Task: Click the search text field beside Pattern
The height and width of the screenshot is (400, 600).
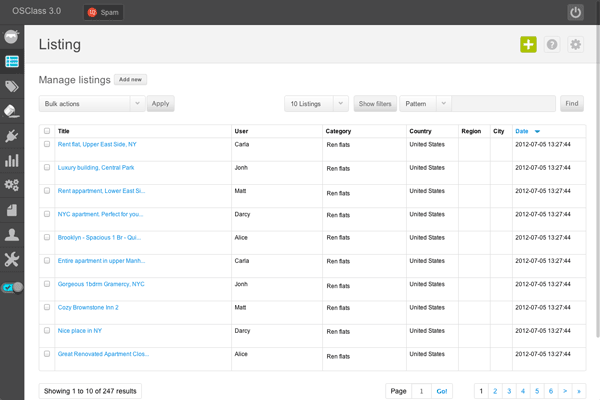Action: pyautogui.click(x=505, y=103)
